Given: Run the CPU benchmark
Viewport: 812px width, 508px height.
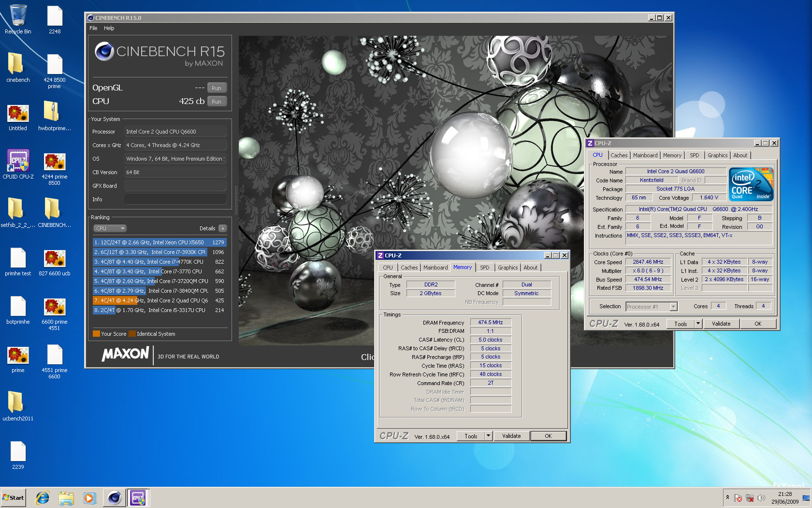Looking at the screenshot, I should [x=217, y=102].
